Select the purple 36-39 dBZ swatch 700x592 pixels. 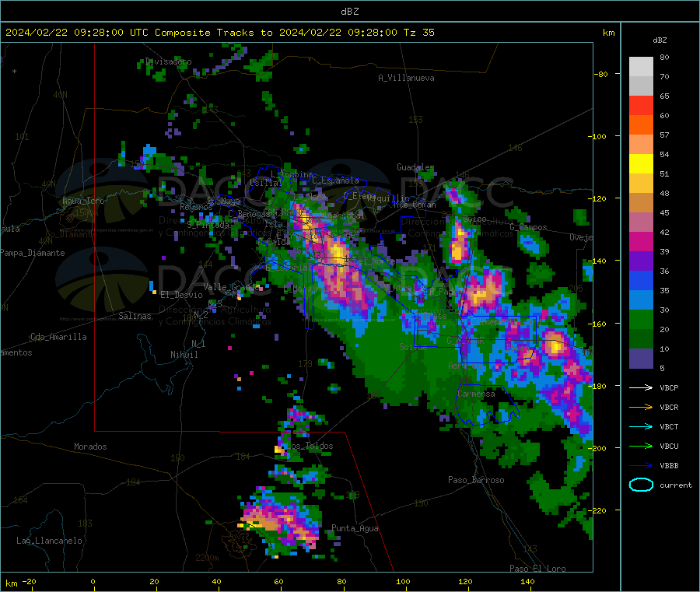[x=641, y=261]
